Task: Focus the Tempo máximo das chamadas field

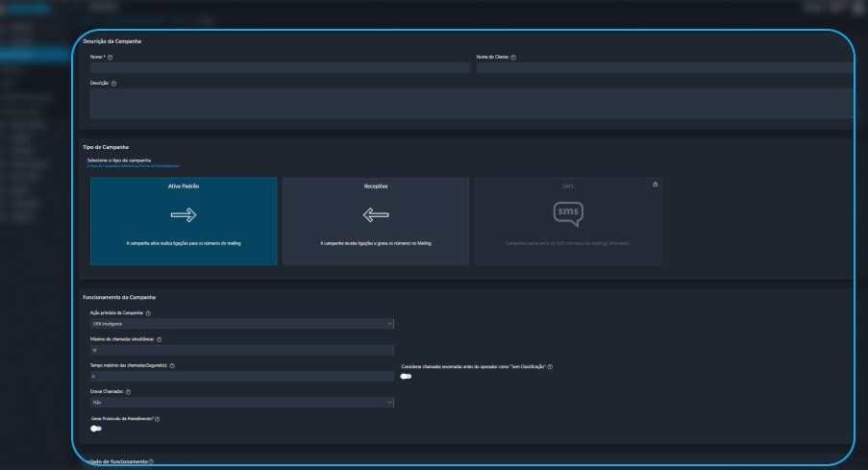Action: [242, 377]
